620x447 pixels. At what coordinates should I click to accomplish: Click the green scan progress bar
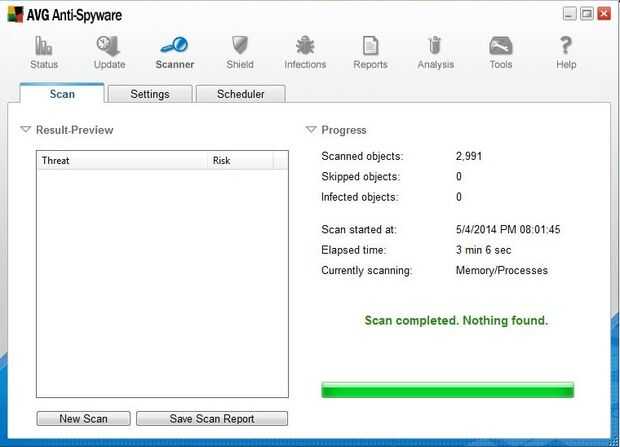tap(447, 390)
